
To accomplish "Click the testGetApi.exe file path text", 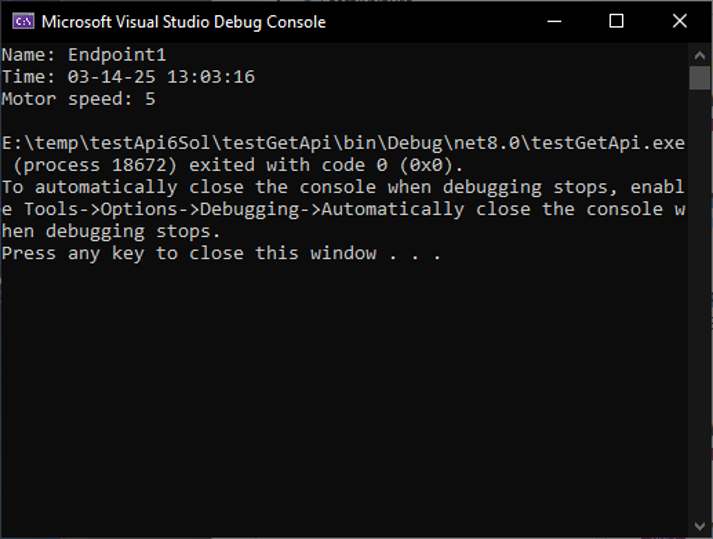I will coord(343,143).
